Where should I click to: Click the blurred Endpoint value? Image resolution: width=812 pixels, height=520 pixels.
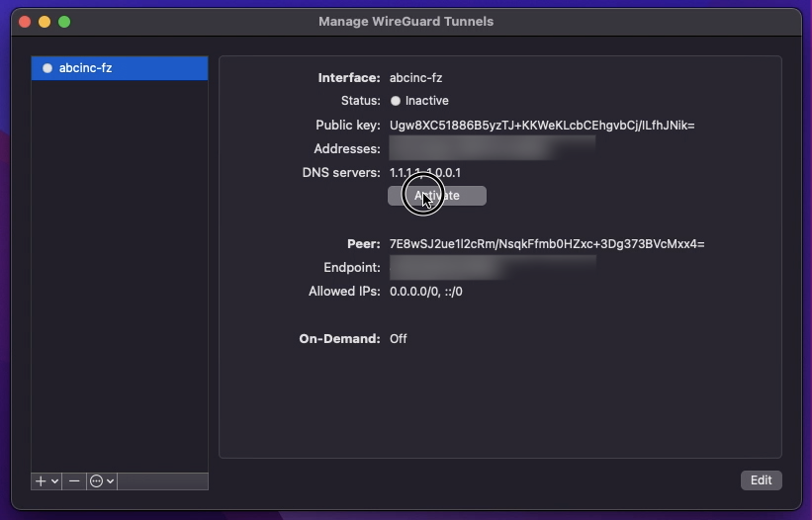point(493,268)
